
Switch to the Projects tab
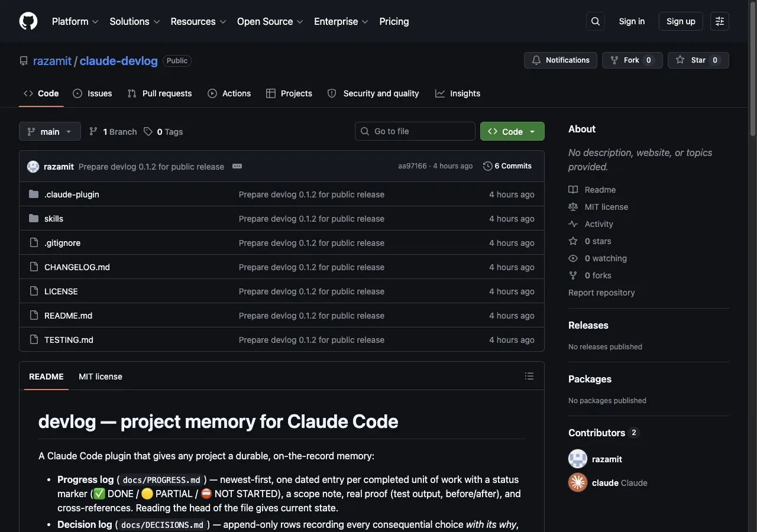point(289,93)
